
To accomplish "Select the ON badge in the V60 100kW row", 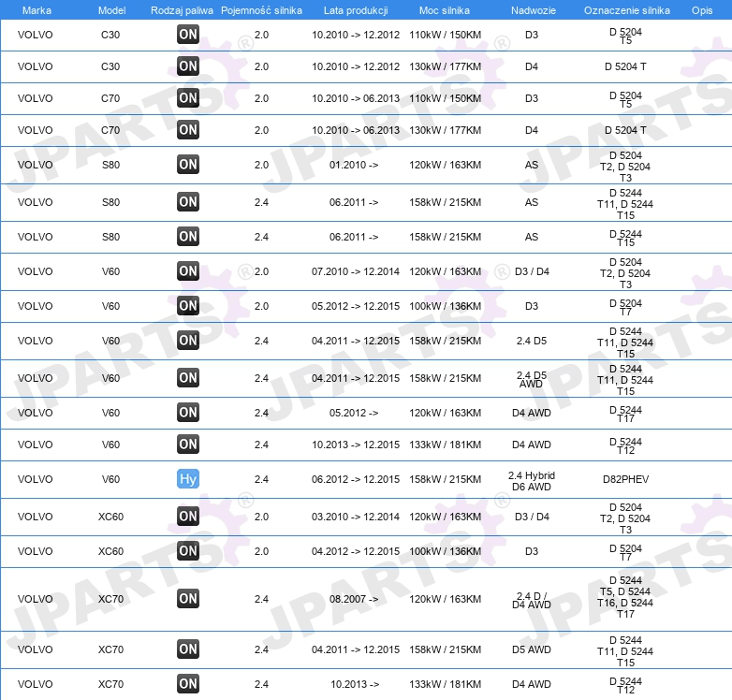I will point(188,306).
